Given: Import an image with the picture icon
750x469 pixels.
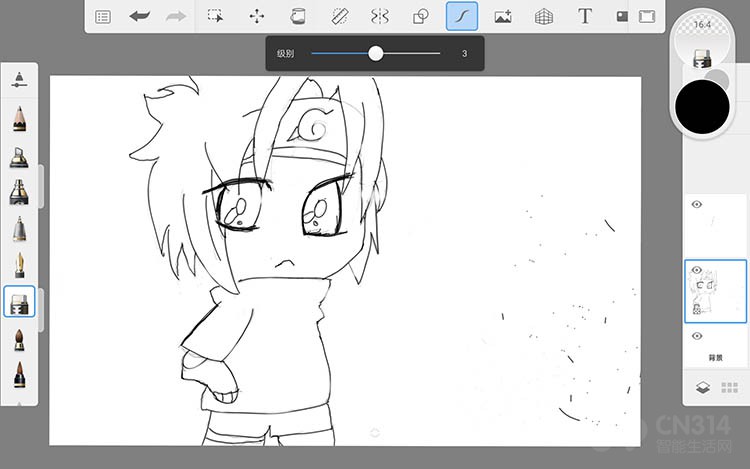Looking at the screenshot, I should click(x=503, y=16).
